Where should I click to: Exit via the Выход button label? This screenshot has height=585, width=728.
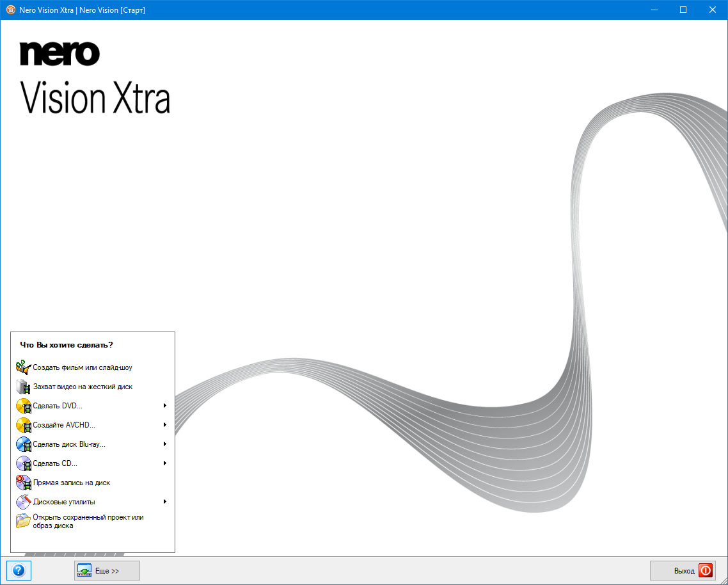coord(684,570)
